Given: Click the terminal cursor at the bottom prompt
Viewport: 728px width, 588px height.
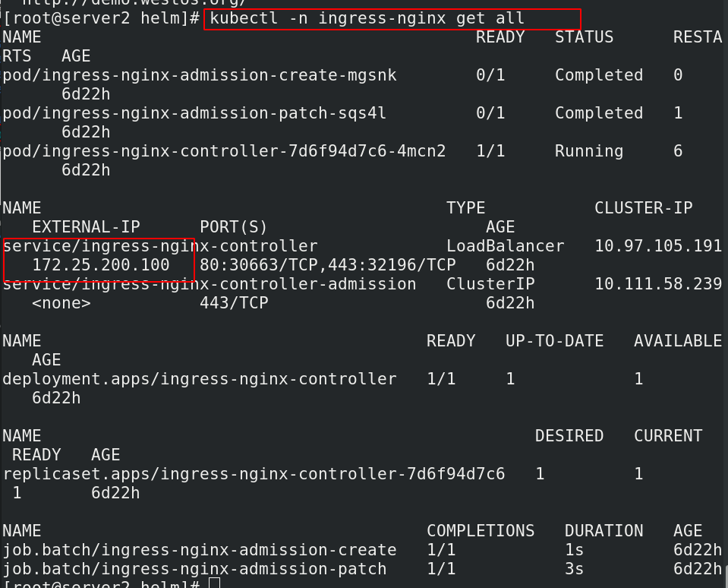Looking at the screenshot, I should [x=214, y=583].
